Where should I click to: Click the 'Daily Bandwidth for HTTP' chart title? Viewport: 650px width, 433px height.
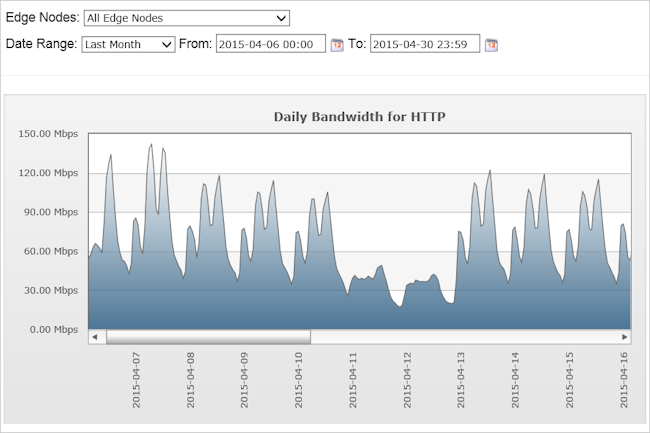[x=359, y=117]
